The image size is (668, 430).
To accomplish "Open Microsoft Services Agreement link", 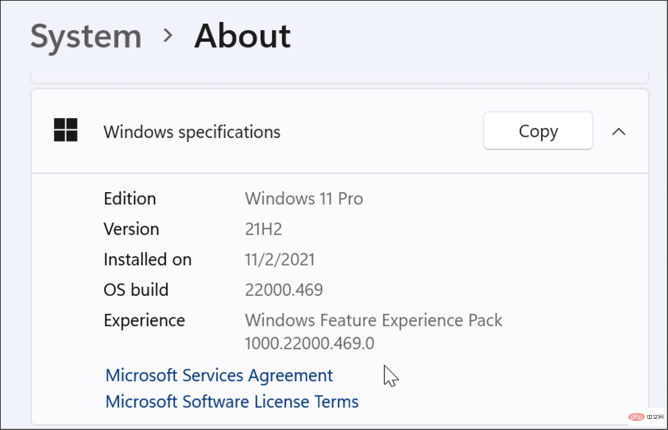I will pyautogui.click(x=219, y=375).
